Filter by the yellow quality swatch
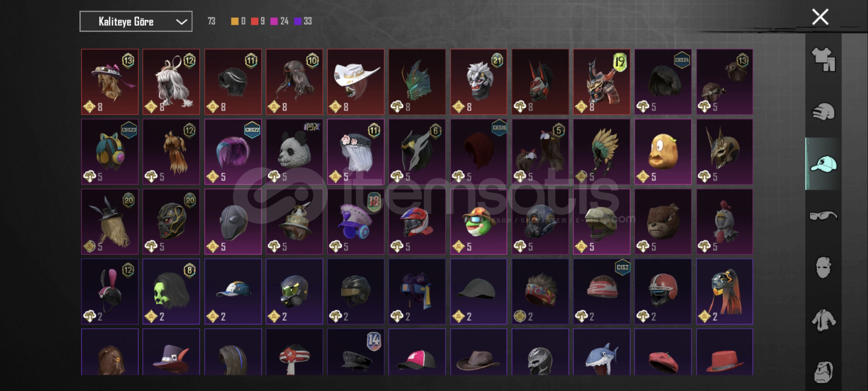 point(235,21)
